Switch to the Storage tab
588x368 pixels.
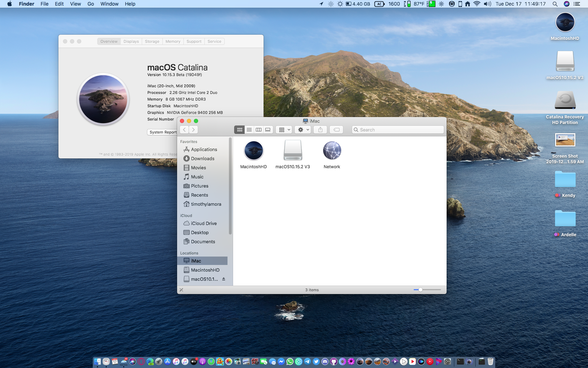(152, 41)
